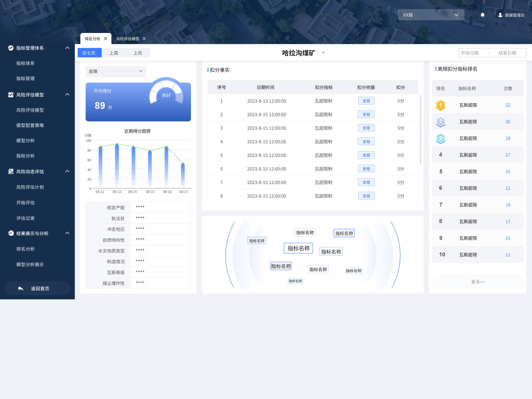Click the 返回首页 button
The width and height of the screenshot is (532, 399).
click(37, 288)
